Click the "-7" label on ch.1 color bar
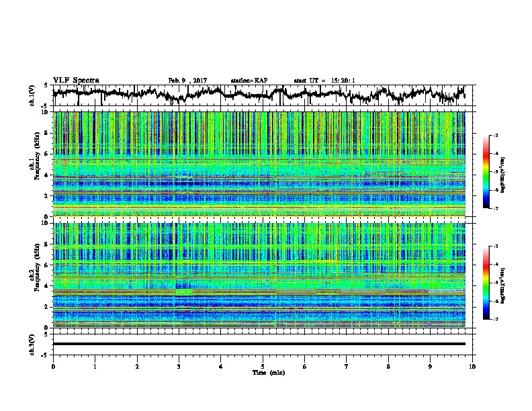Screen dimensions: 532x411 496,208
